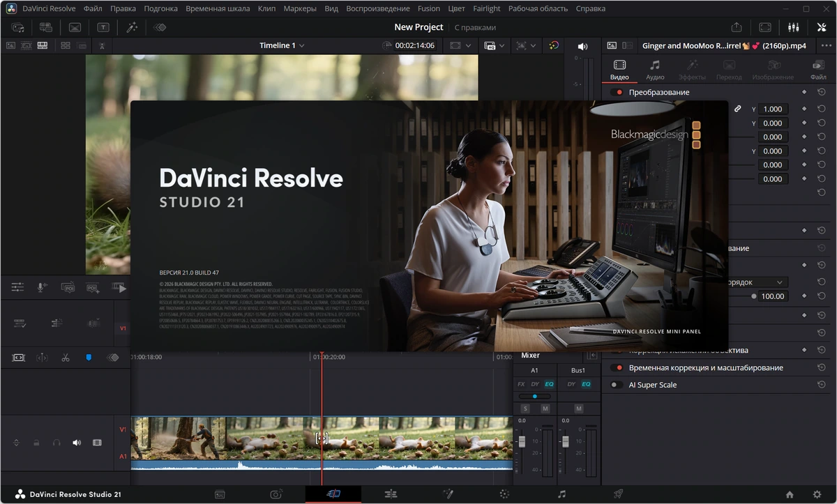Switch viewer to full screen icon

pyautogui.click(x=765, y=27)
